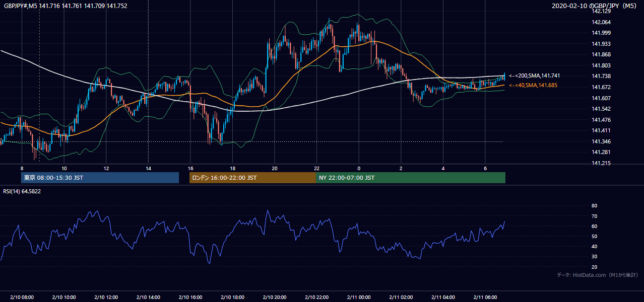This screenshot has height=302, width=644.
Task: Click the price axis value 141.672
Action: 601,87
